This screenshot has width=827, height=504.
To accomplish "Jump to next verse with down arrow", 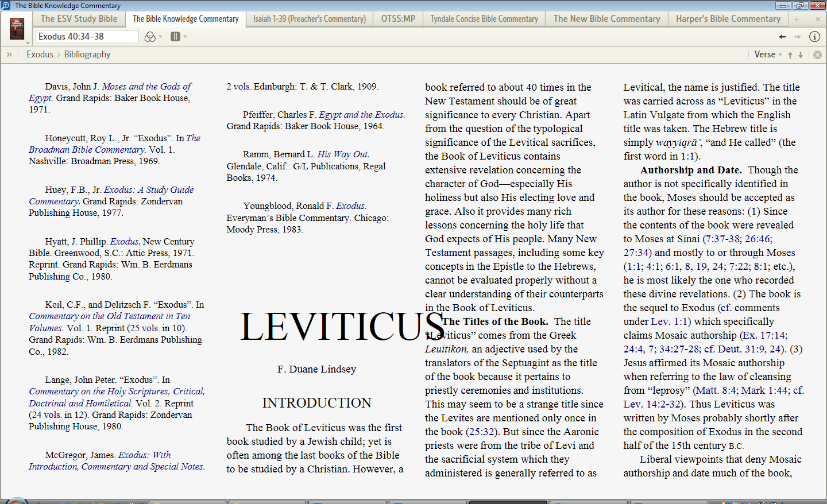I will pos(801,55).
